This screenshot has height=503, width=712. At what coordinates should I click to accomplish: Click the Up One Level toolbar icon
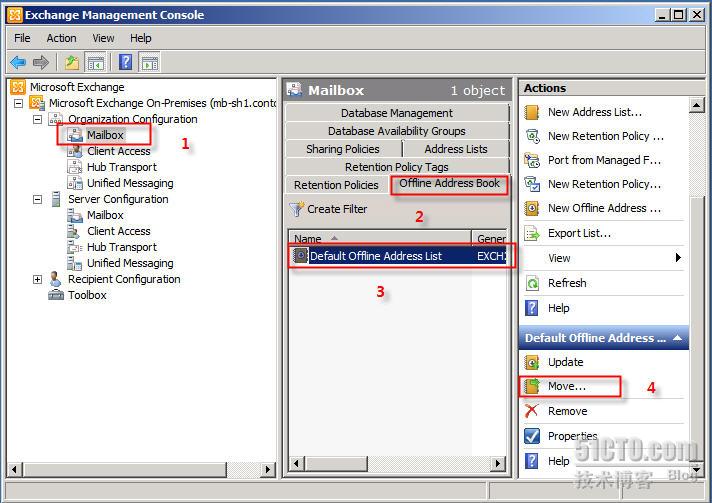[71, 62]
